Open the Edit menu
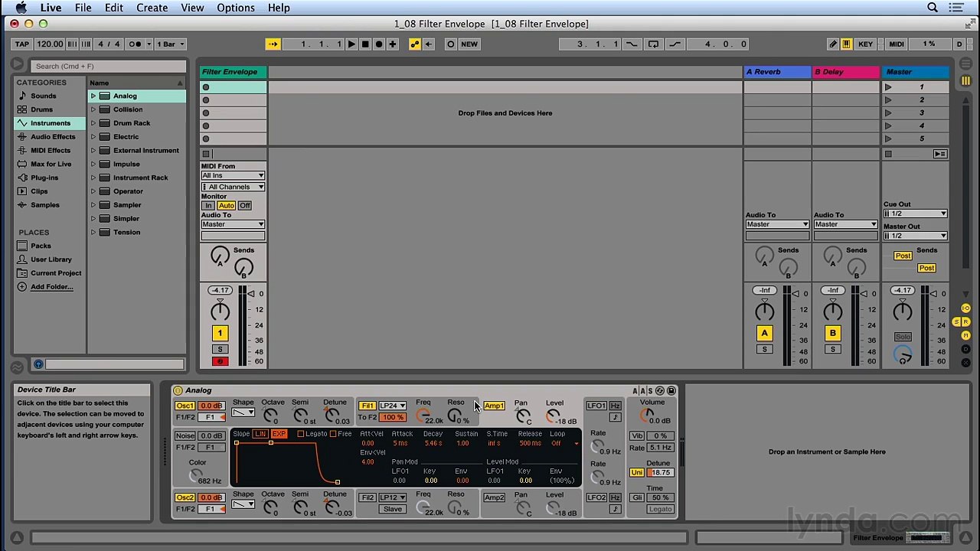Viewport: 980px width, 551px height. [114, 8]
